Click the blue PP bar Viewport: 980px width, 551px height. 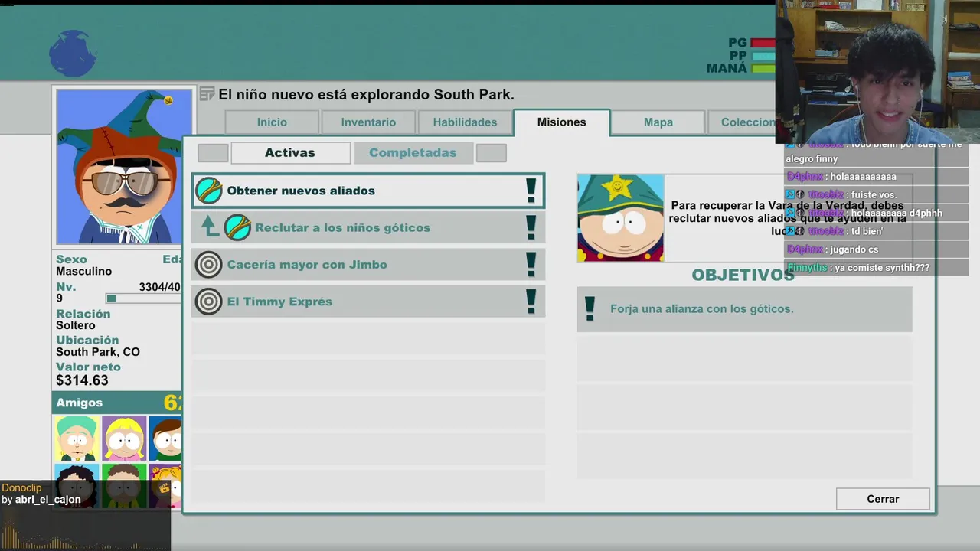764,56
